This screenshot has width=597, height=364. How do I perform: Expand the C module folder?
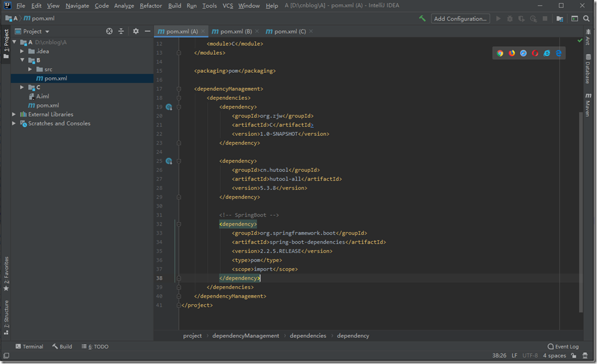(x=22, y=87)
